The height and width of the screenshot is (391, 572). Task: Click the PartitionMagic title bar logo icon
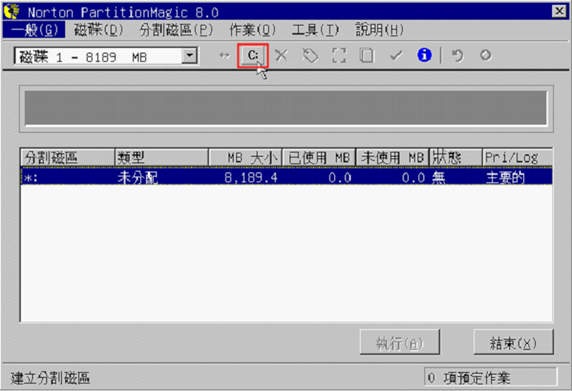point(11,11)
